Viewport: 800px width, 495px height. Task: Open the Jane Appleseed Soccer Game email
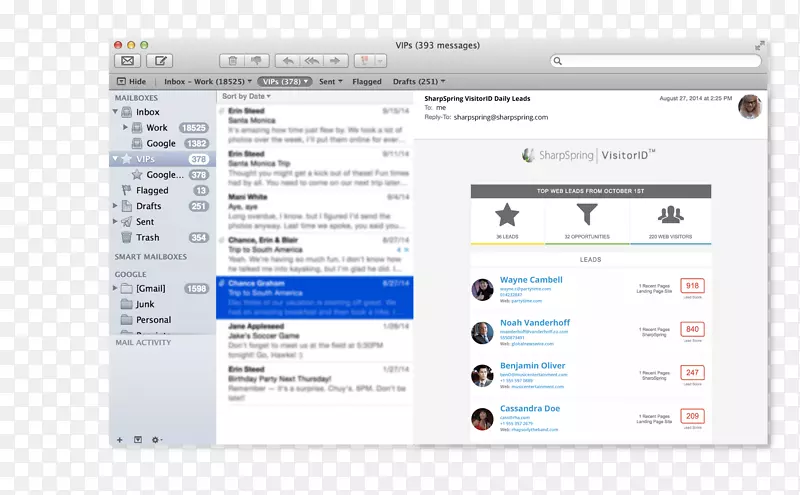tap(314, 336)
